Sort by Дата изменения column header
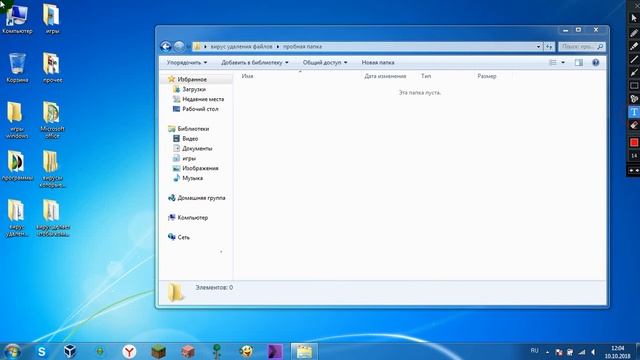 pos(385,76)
